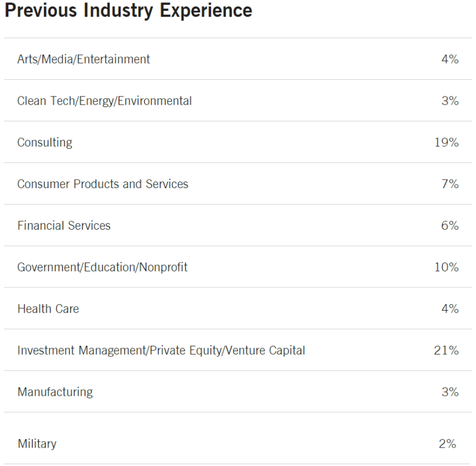This screenshot has width=476, height=466.
Task: Click the 4% value for Arts/Media/Entertainment
Action: (450, 60)
